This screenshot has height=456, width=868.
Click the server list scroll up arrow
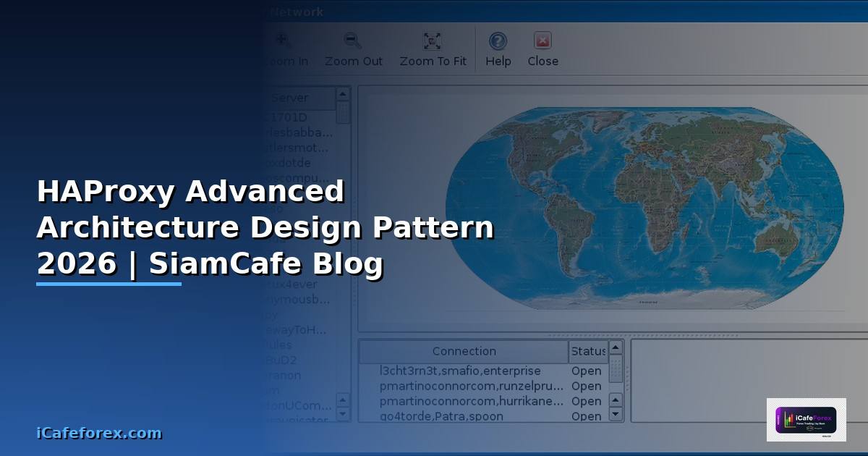point(343,94)
